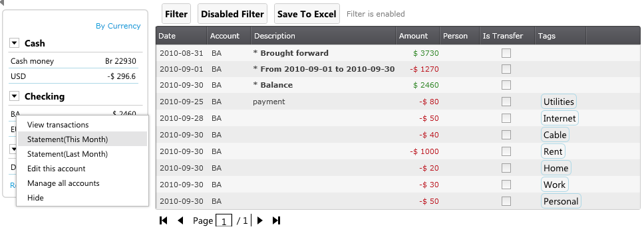The height and width of the screenshot is (245, 644).
Task: Collapse the Checking accounts group
Action: click(15, 96)
